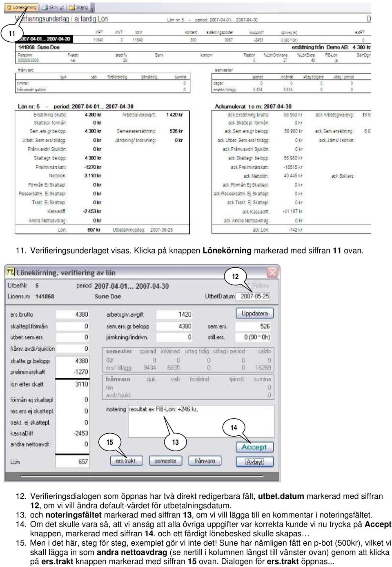392x567 pixels.
Task: Click the jämkning/indrivn. value field
Action: point(174,337)
